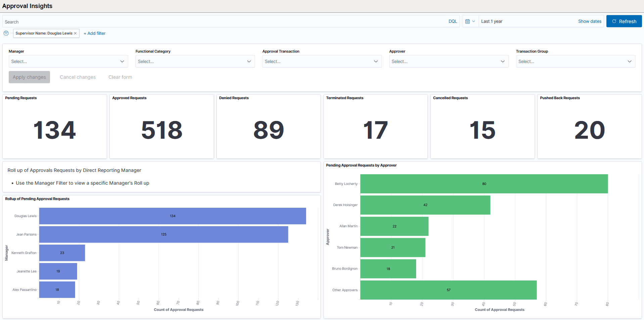Click Show dates in the time picker
Image resolution: width=644 pixels, height=320 pixels.
pos(590,21)
